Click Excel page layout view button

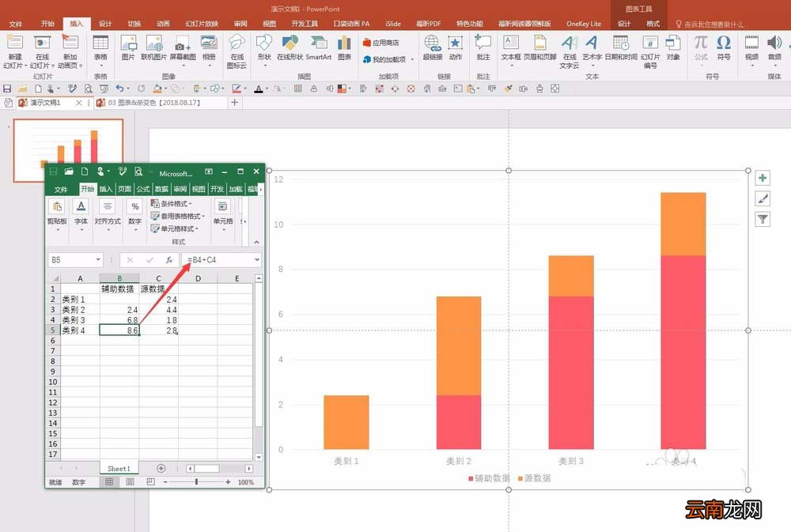(130, 482)
